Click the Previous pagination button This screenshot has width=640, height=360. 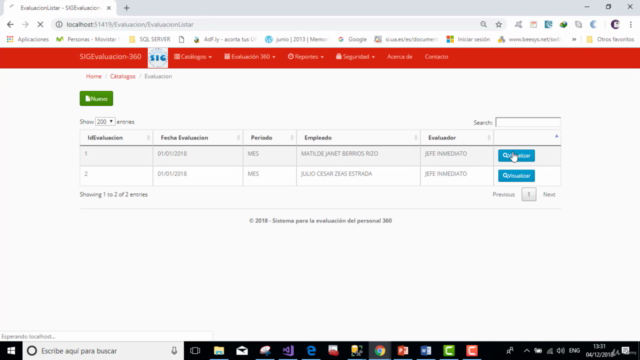click(504, 194)
